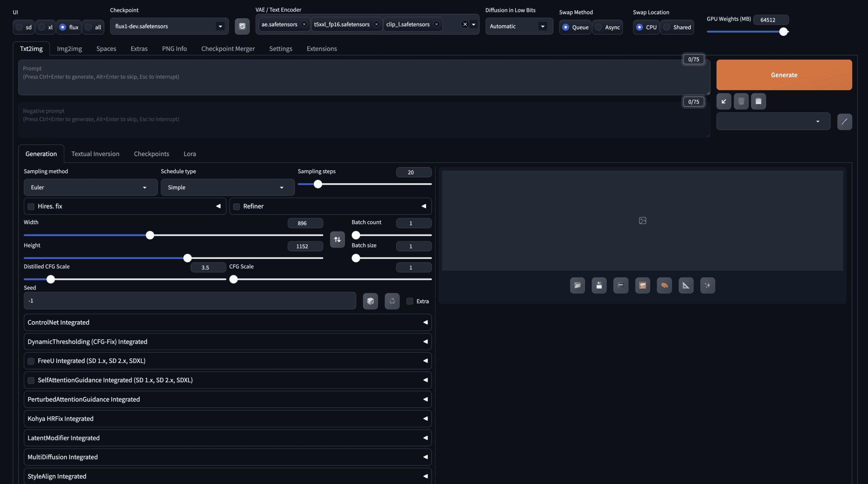
Task: Apply selected styles with the clipboard icon
Action: (758, 101)
